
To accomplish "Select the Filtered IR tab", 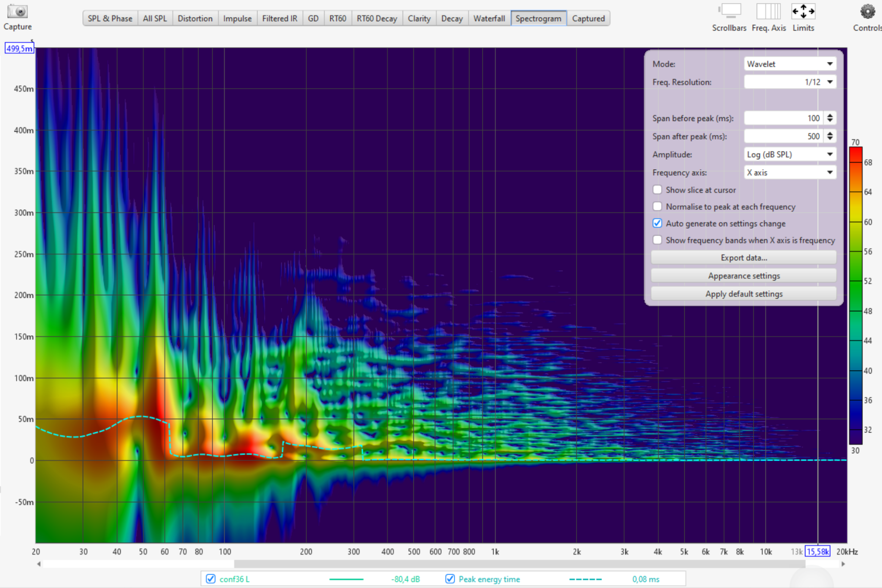I will coord(280,19).
